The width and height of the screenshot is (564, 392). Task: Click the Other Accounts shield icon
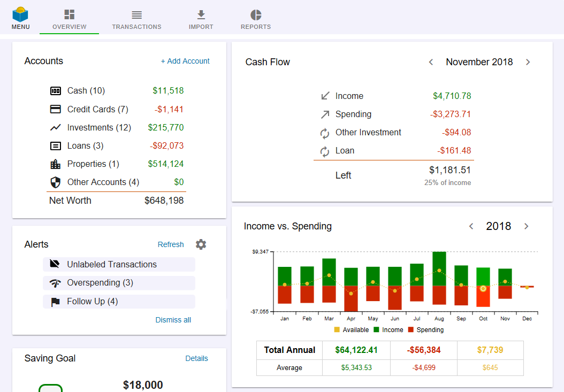(x=56, y=182)
